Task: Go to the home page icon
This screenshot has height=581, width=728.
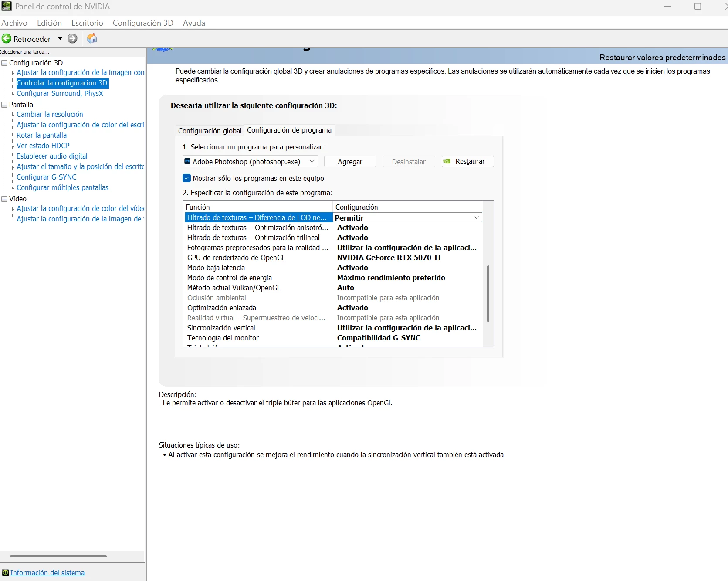Action: pyautogui.click(x=92, y=38)
